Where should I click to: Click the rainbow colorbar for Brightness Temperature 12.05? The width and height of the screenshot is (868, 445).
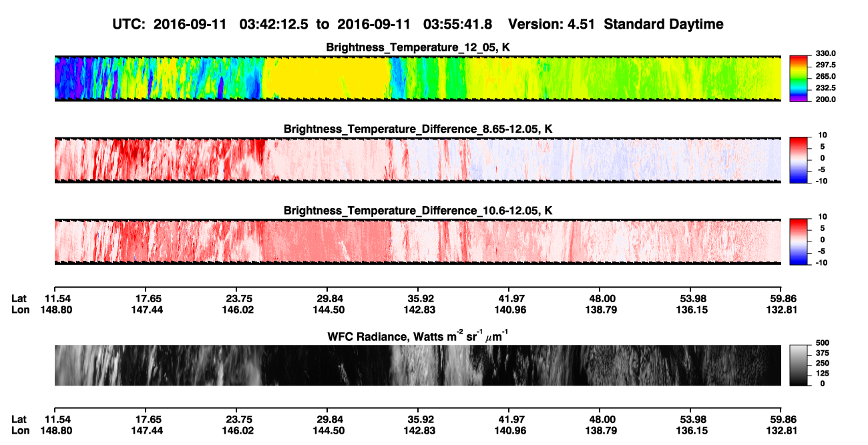(799, 79)
